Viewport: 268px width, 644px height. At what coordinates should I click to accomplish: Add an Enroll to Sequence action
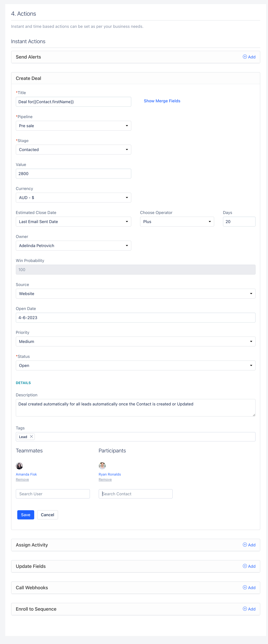tap(249, 609)
